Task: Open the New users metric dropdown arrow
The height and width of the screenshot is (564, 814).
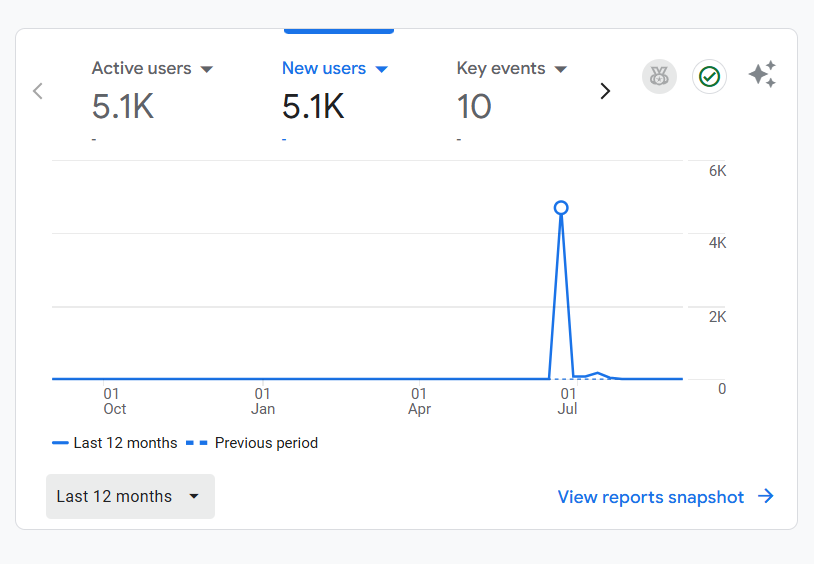Action: coord(381,69)
